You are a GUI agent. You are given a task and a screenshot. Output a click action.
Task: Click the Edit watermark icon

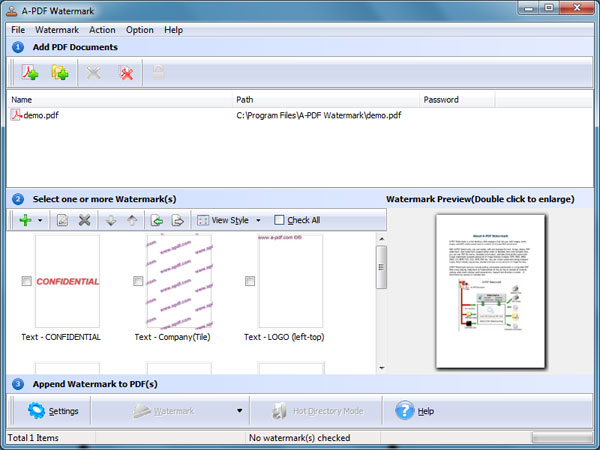click(62, 220)
